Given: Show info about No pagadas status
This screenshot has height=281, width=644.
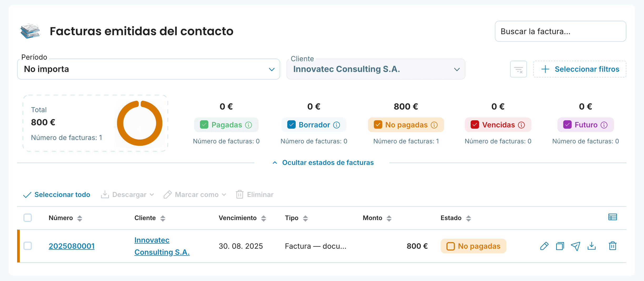Looking at the screenshot, I should point(434,125).
